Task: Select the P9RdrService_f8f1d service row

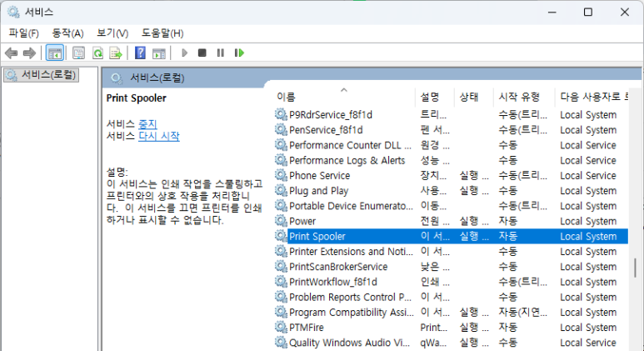Action: click(451, 115)
